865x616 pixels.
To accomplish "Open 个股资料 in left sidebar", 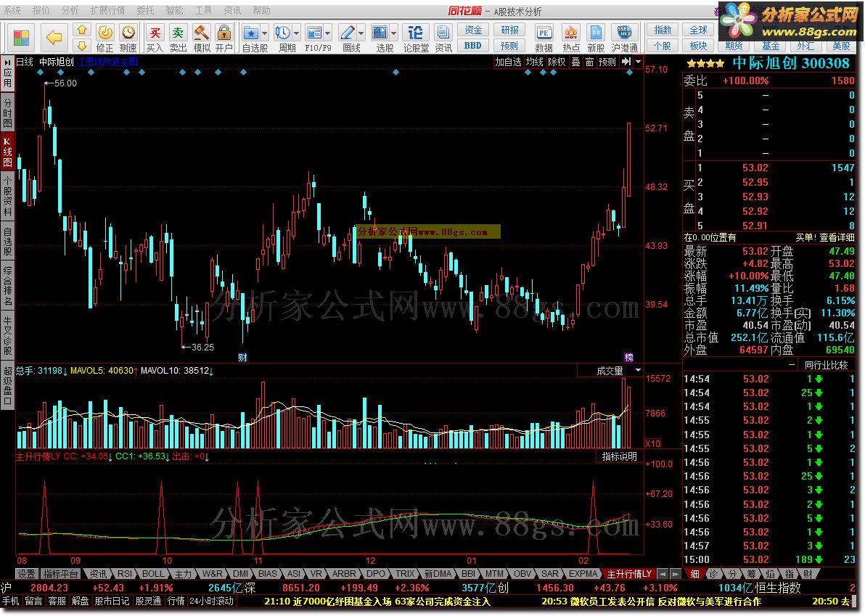I will [7, 197].
